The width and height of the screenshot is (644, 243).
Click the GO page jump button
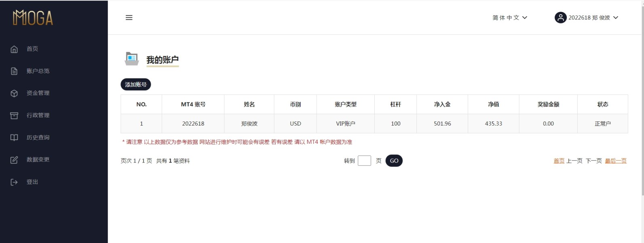pos(394,161)
